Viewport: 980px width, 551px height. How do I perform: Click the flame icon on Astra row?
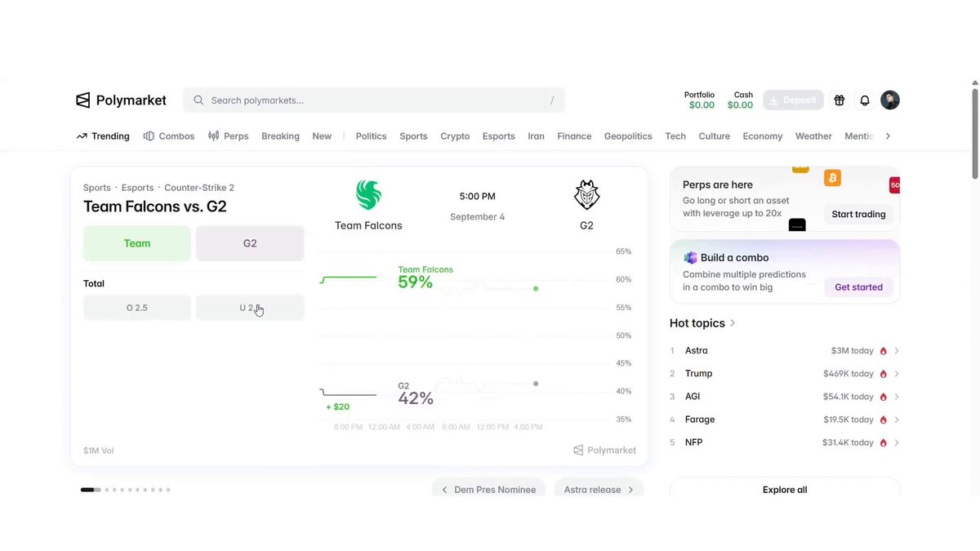tap(883, 351)
